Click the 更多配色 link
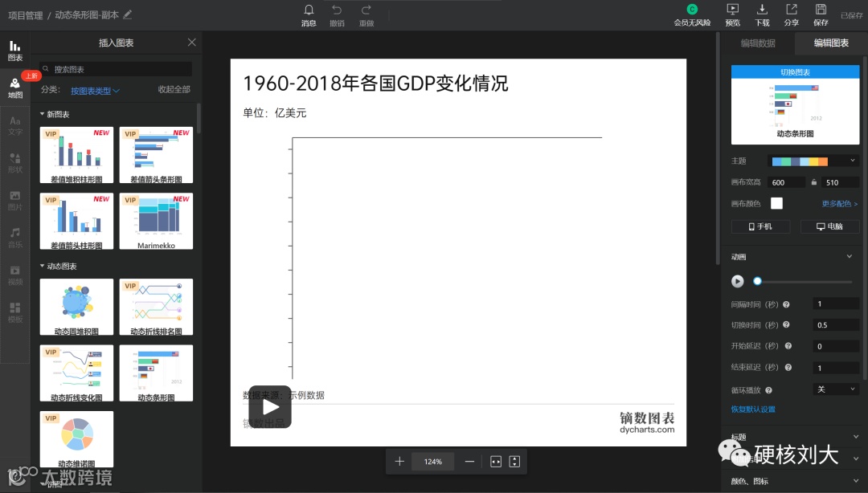 coord(839,204)
